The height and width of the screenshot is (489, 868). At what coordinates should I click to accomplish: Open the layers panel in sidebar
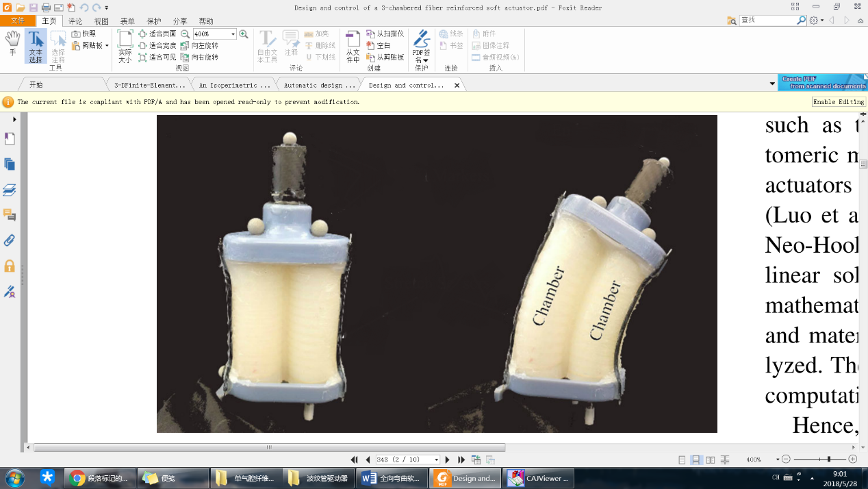(10, 190)
